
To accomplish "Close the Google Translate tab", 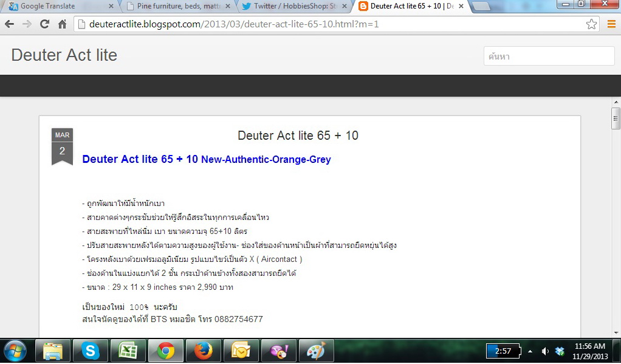I will coord(111,6).
